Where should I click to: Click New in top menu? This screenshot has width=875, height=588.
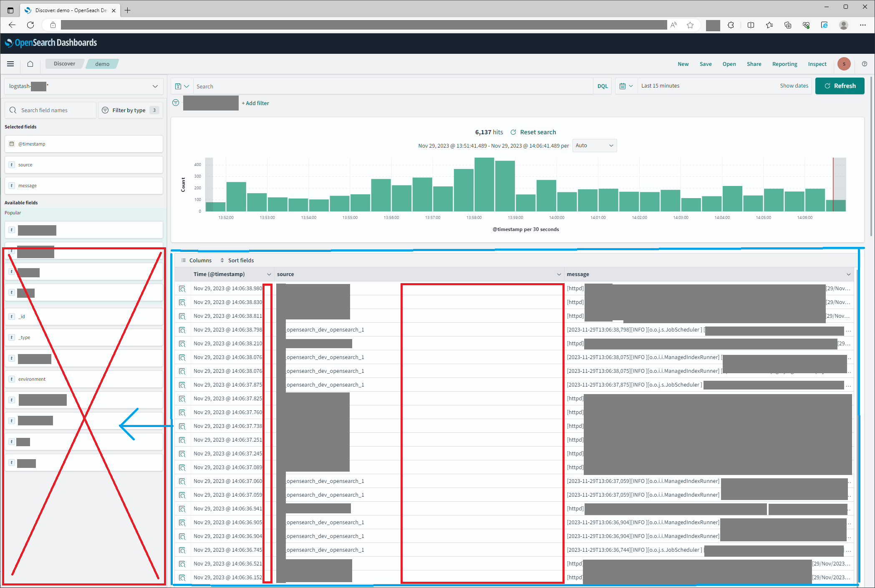pyautogui.click(x=683, y=64)
